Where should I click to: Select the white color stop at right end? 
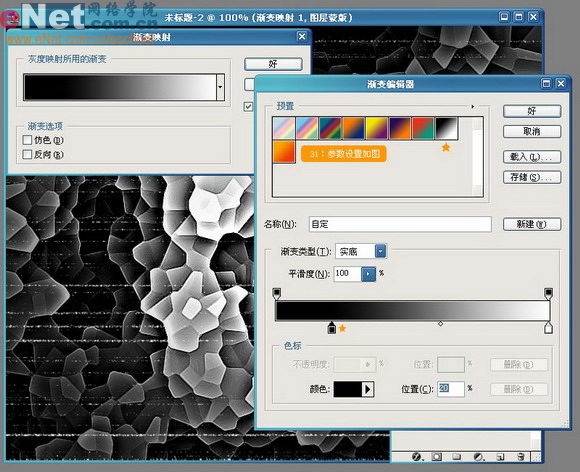point(549,328)
